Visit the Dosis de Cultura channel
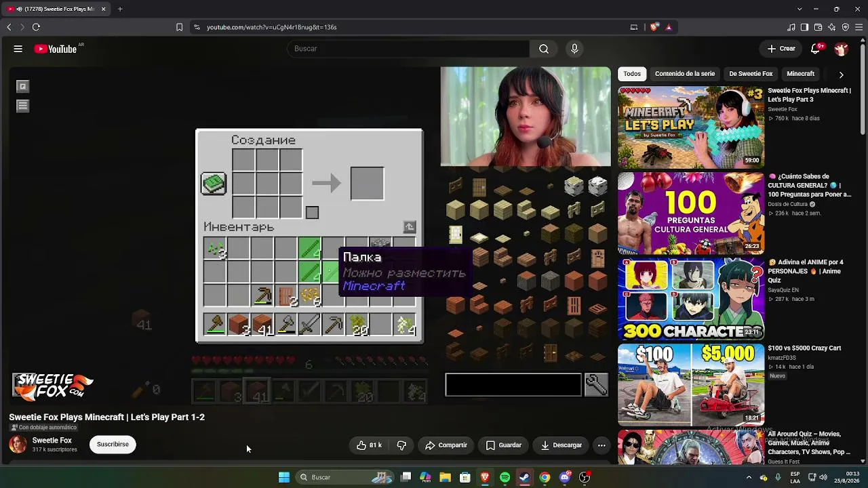This screenshot has width=868, height=488. (788, 204)
